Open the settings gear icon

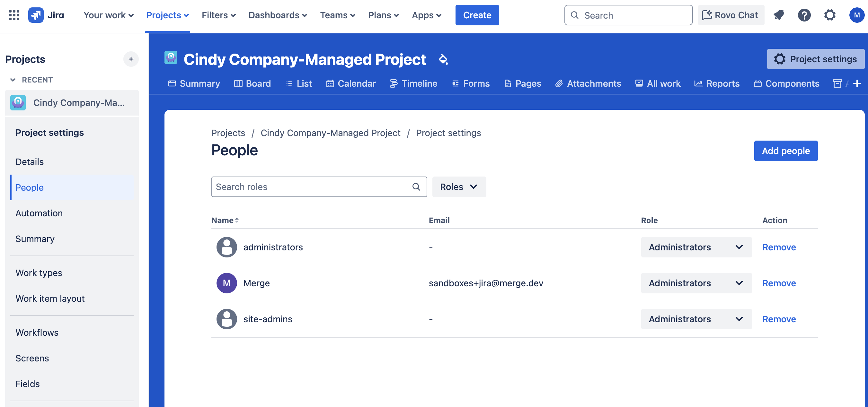tap(830, 15)
